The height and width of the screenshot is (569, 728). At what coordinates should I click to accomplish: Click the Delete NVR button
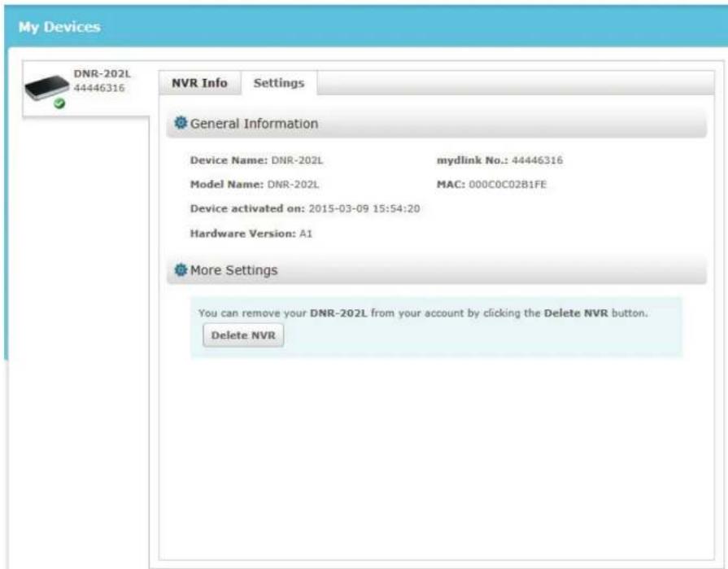point(243,335)
